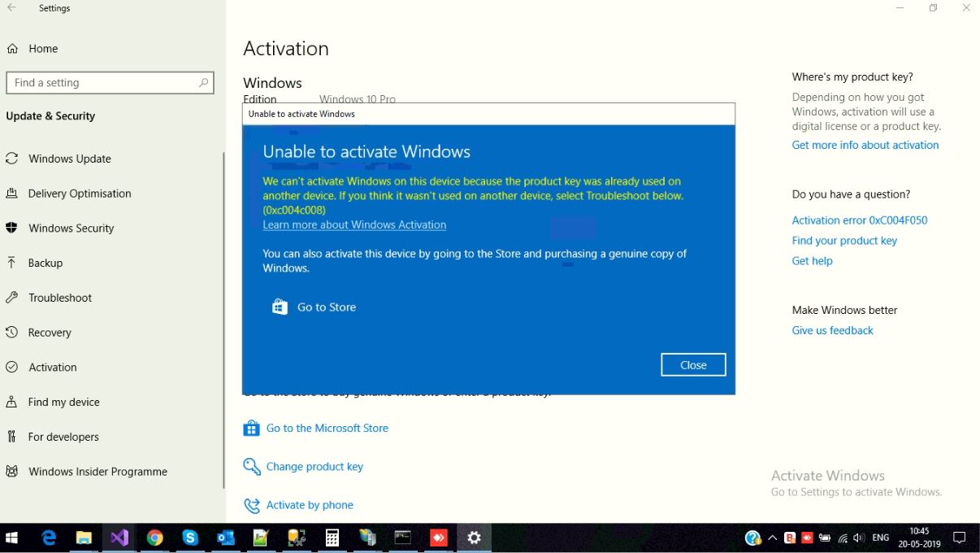Open Recovery settings
The height and width of the screenshot is (553, 980).
50,333
